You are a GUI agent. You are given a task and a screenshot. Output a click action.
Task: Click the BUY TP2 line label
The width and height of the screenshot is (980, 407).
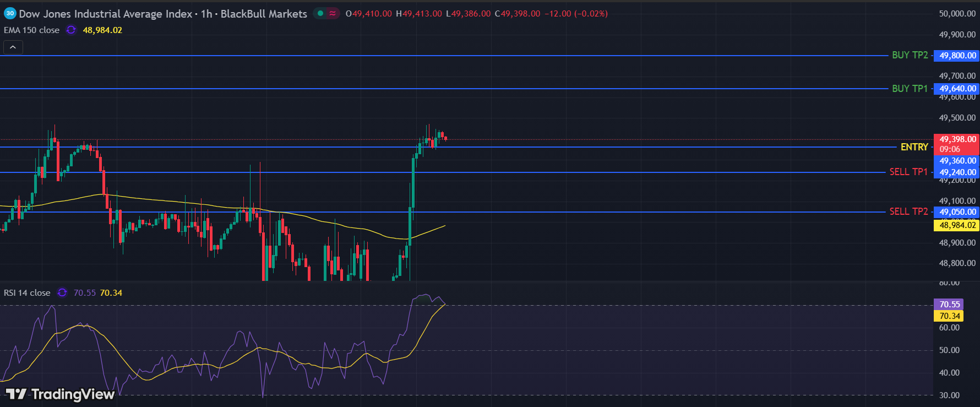910,56
